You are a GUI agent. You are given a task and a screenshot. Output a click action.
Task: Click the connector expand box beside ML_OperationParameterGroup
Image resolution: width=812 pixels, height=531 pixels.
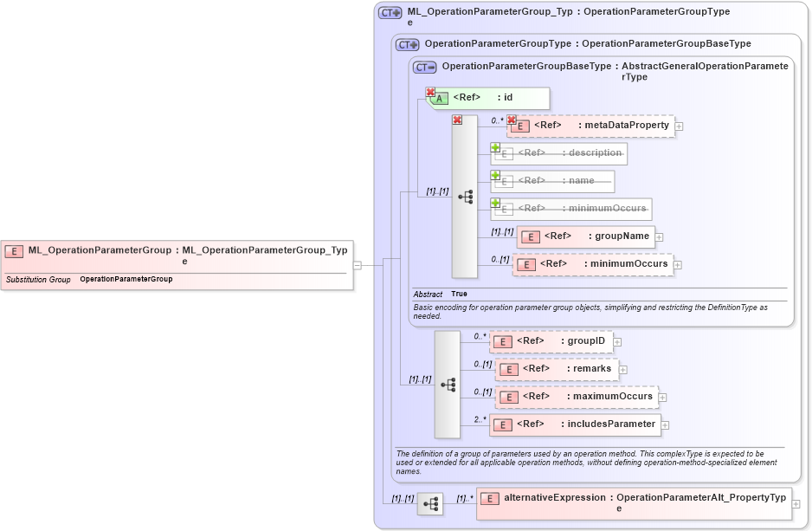(358, 263)
